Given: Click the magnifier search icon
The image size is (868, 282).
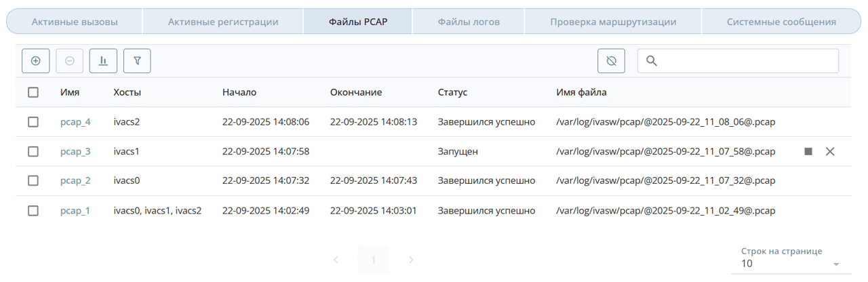Looking at the screenshot, I should click(652, 61).
